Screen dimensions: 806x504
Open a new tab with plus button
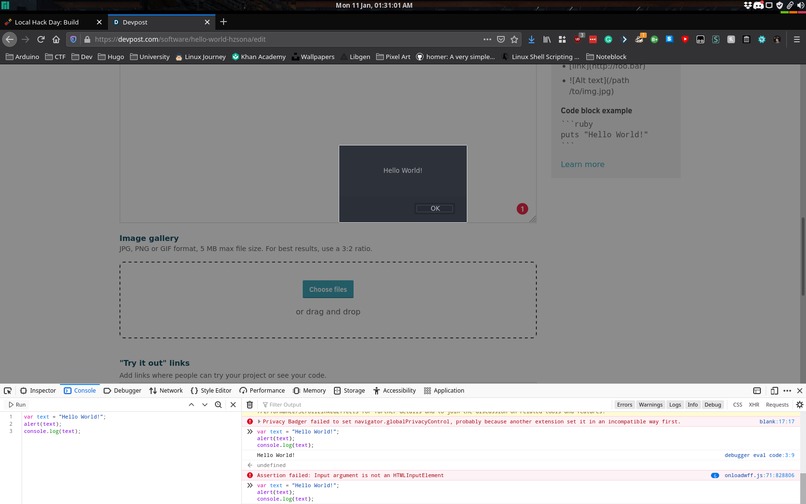pyautogui.click(x=223, y=22)
